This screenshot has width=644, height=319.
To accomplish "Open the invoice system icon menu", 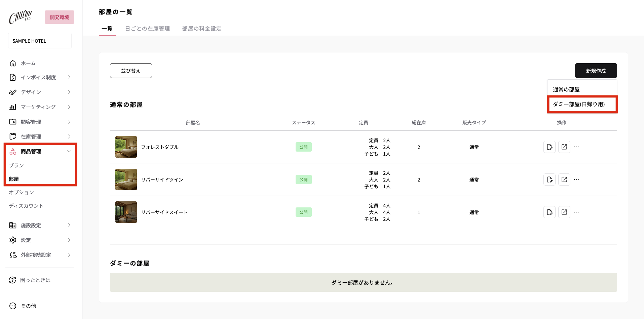I will [x=13, y=77].
